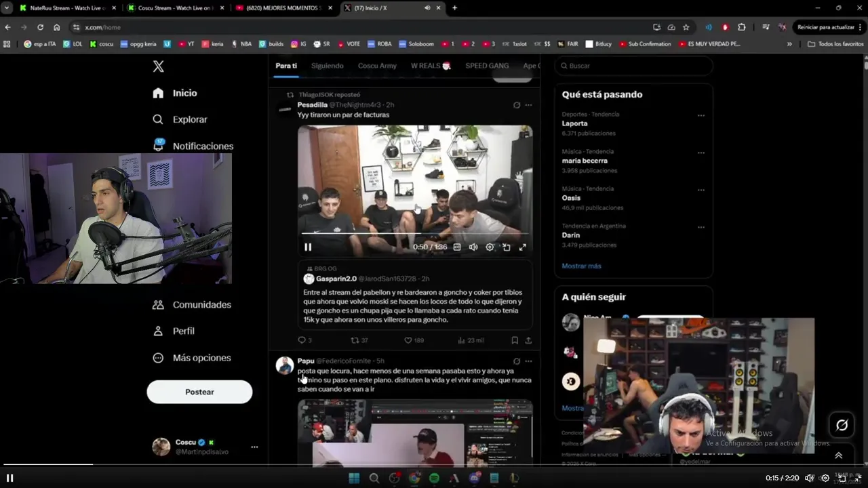Open the opgg keria bookmark
This screenshot has width=868, height=488.
(138, 43)
